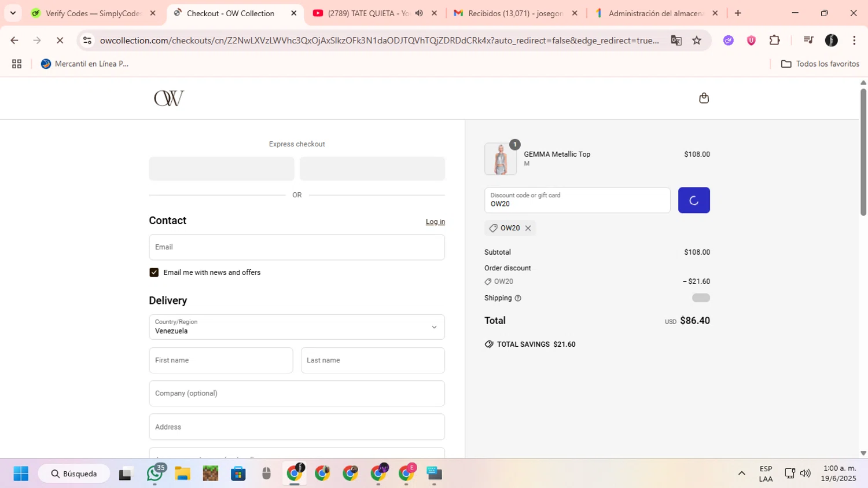
Task: Switch to the Gmail Recibidos tab
Action: (515, 13)
